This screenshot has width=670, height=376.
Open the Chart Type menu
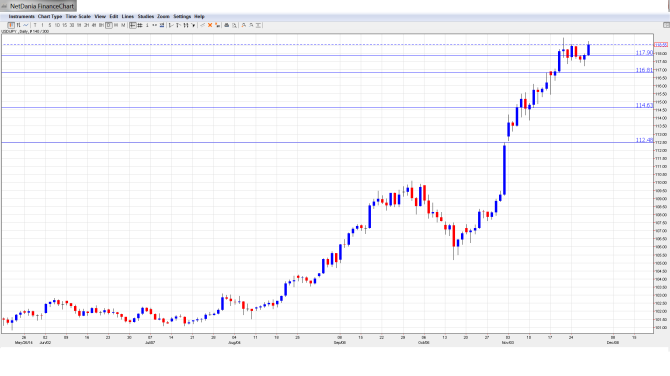click(50, 16)
